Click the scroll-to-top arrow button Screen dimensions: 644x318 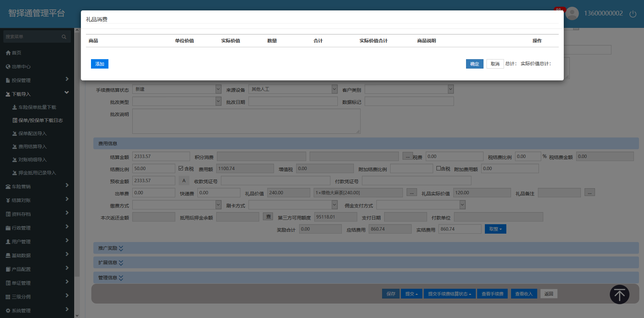coord(619,294)
